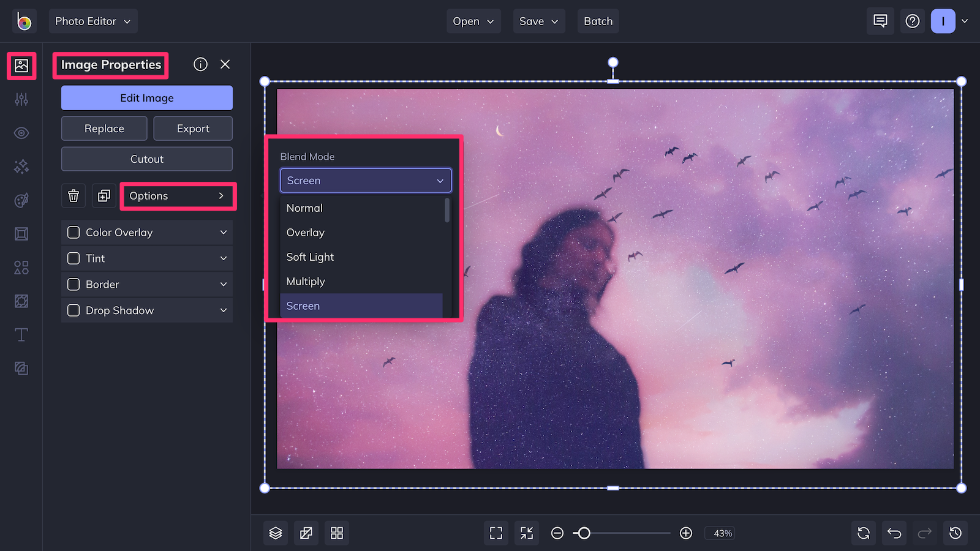The height and width of the screenshot is (551, 980).
Task: Select Multiply from the blend mode list
Action: [306, 281]
